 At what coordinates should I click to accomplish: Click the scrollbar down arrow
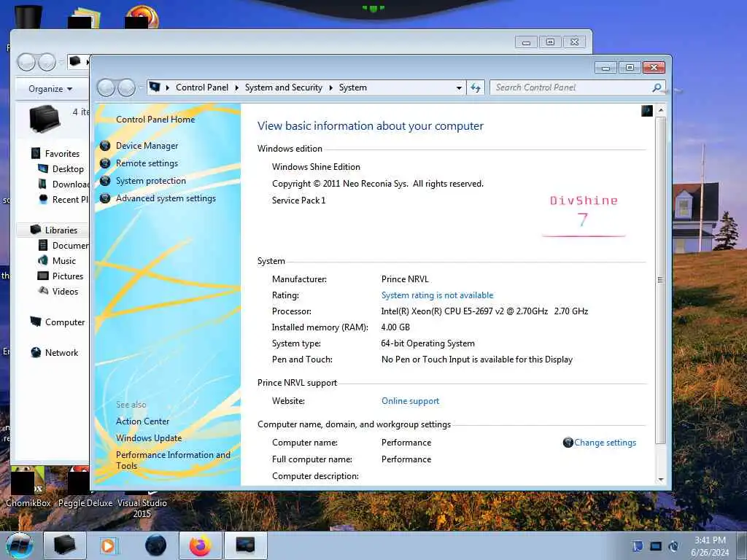click(x=661, y=480)
